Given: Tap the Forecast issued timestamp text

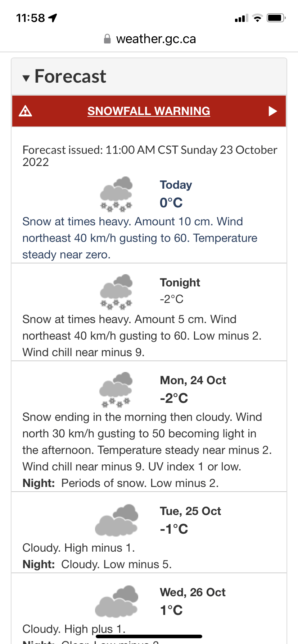Looking at the screenshot, I should (150, 156).
